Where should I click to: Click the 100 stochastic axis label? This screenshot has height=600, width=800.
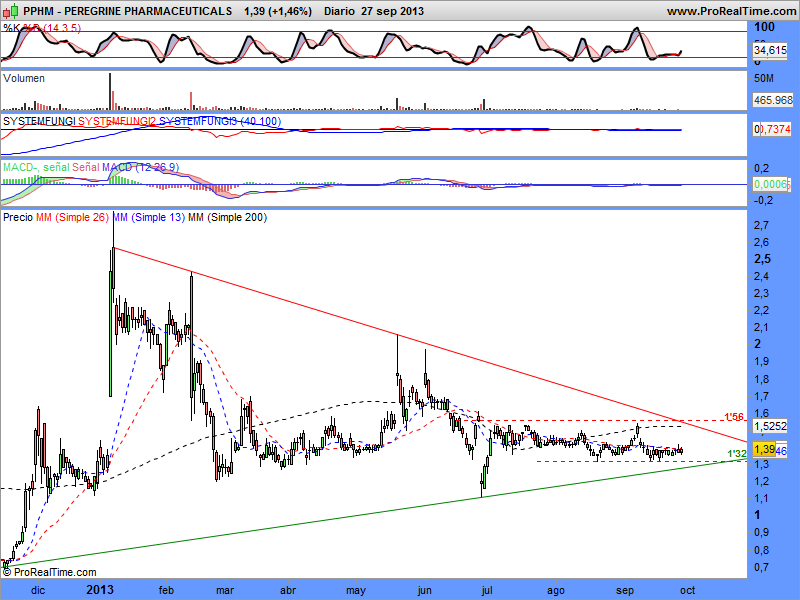pyautogui.click(x=764, y=27)
